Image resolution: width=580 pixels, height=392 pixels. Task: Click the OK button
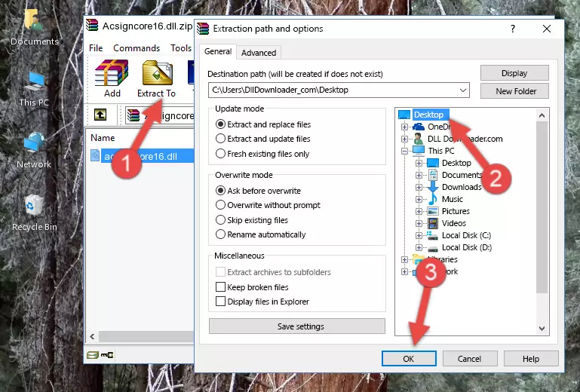(409, 359)
